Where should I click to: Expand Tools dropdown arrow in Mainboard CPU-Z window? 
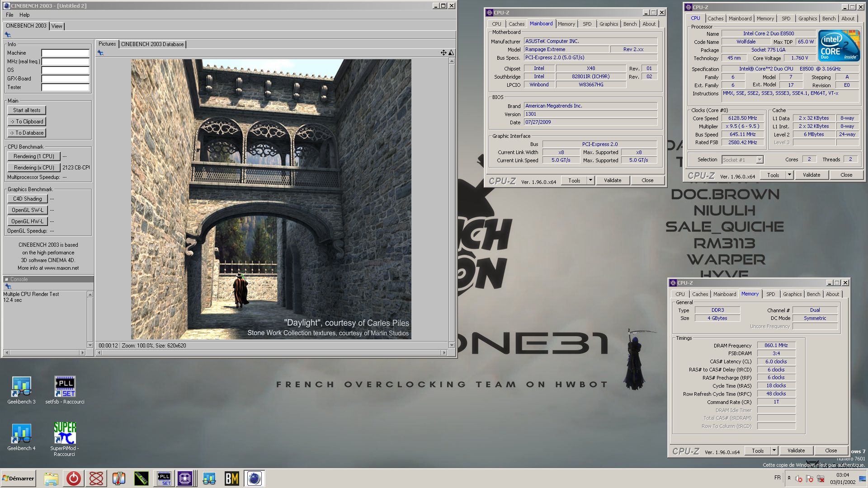pos(590,180)
